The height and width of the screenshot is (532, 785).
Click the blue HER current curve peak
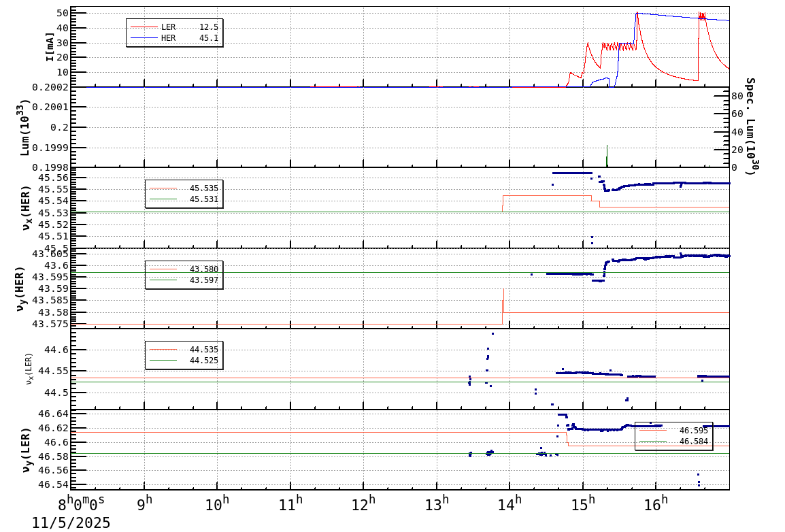[x=638, y=12]
